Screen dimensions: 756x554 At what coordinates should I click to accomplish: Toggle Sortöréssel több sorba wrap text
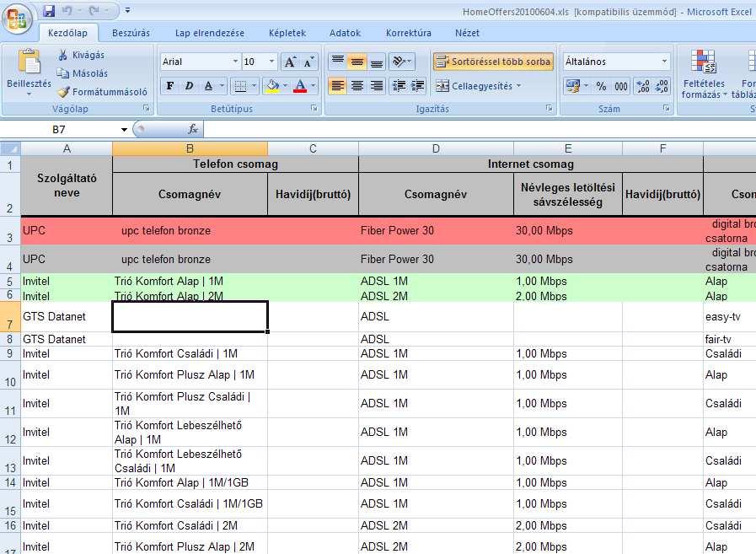coord(493,62)
